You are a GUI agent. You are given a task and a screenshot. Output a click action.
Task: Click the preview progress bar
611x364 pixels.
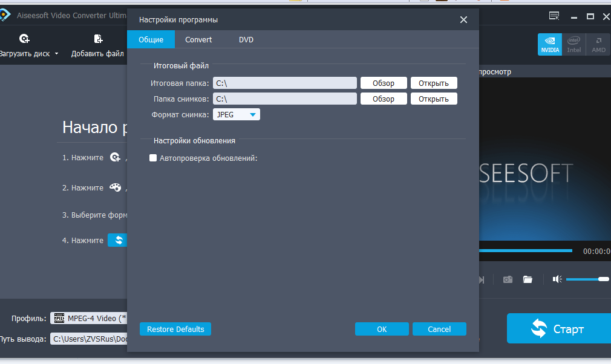click(526, 251)
